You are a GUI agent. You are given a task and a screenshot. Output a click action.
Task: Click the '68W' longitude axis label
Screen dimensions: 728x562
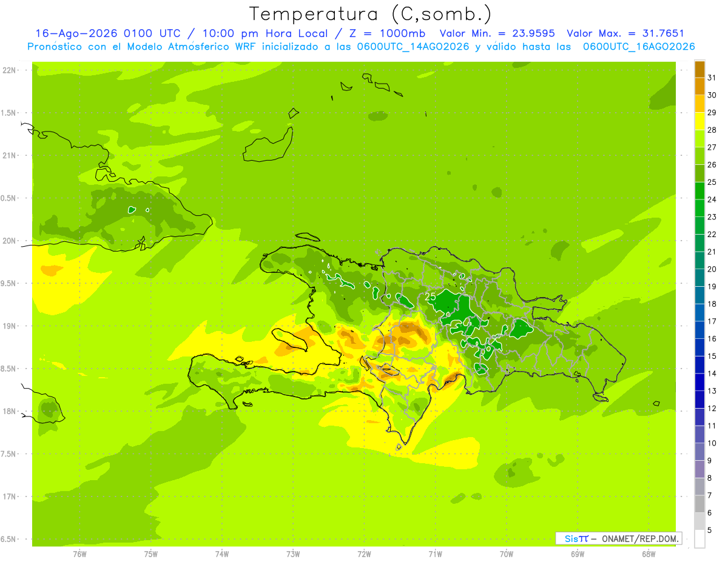click(x=649, y=554)
